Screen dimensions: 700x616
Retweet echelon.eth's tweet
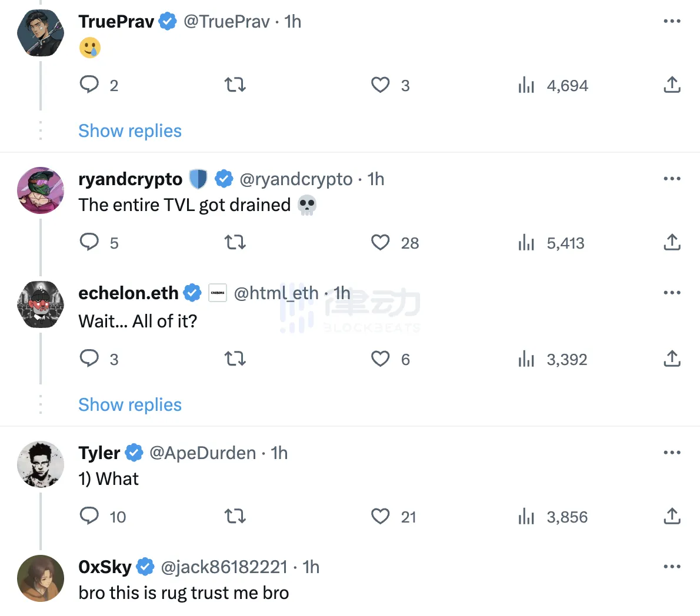(x=235, y=359)
